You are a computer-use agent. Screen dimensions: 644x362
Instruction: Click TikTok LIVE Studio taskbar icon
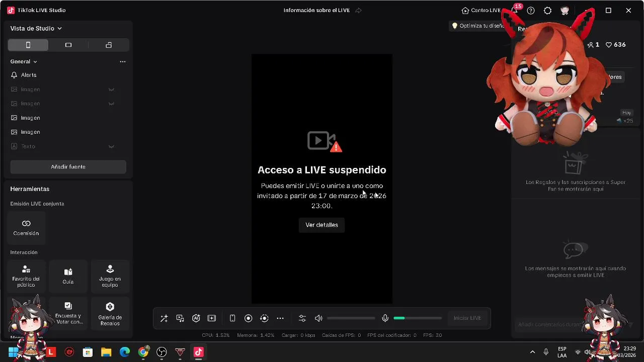coord(198,352)
